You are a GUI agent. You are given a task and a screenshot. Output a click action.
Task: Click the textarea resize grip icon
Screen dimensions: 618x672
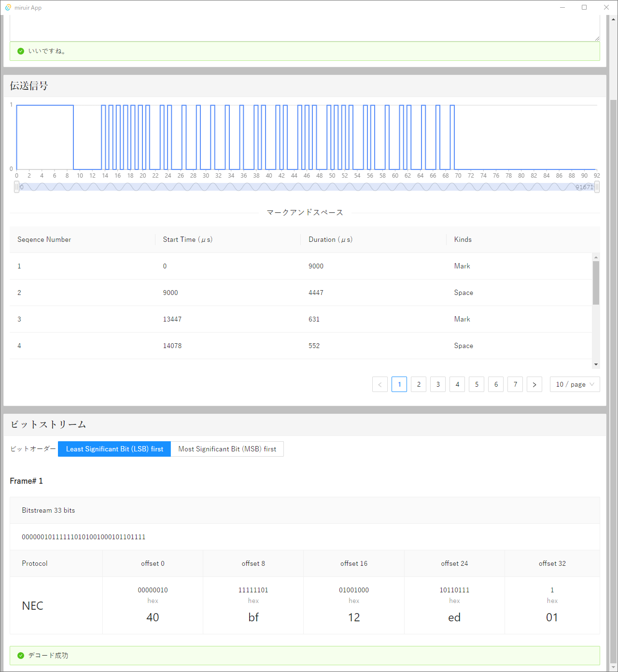[x=597, y=39]
